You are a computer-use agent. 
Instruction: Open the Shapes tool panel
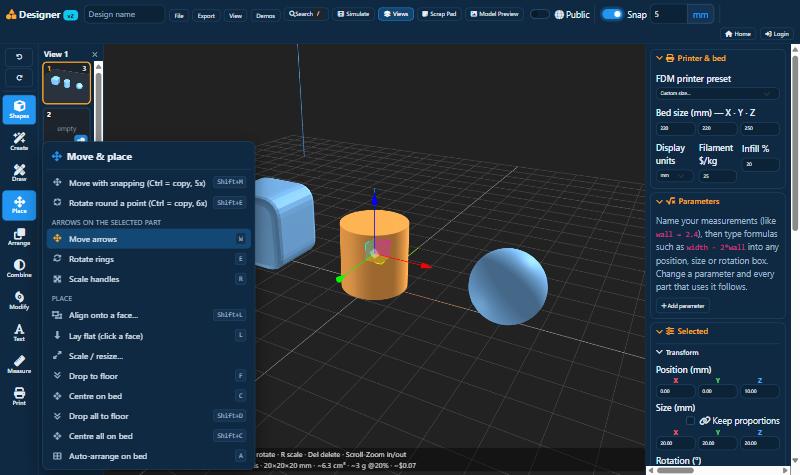(x=19, y=109)
